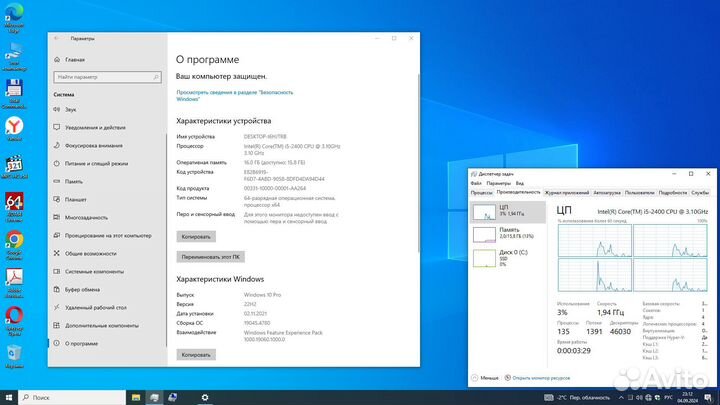Click the 1,94 ГГц speed value

610,312
